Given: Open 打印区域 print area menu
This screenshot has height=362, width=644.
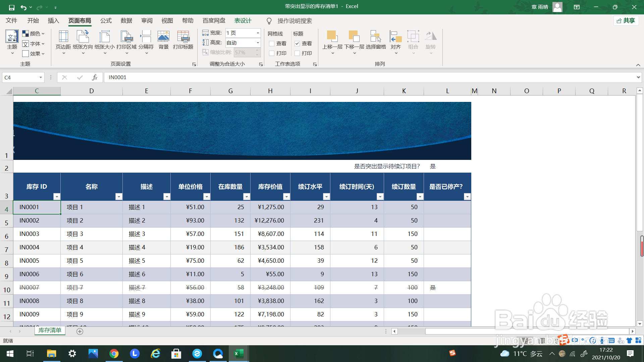Looking at the screenshot, I should click(126, 42).
